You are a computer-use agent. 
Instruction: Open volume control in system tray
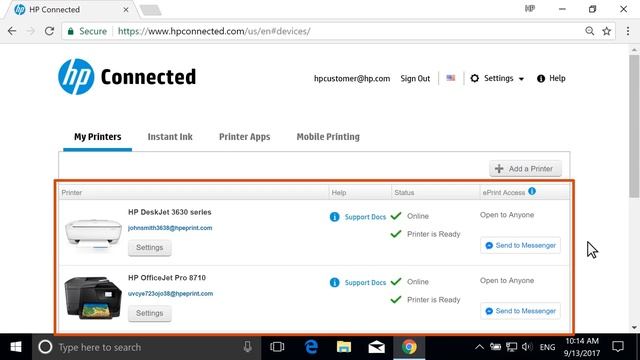[527, 347]
